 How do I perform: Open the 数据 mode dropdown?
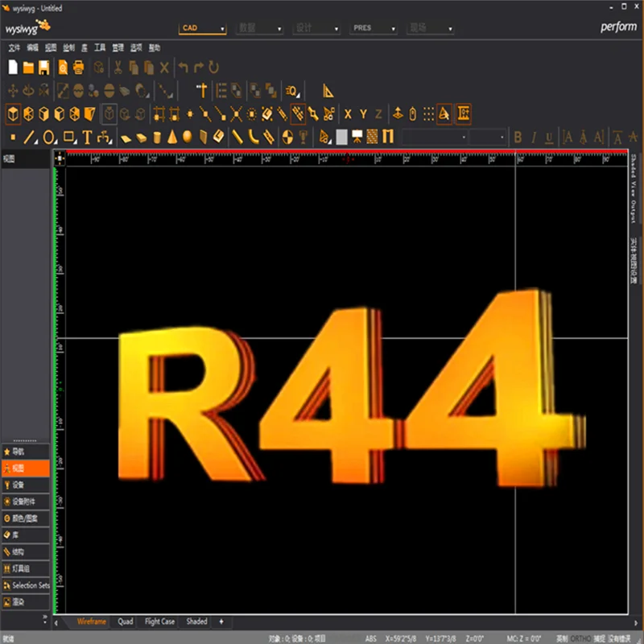pos(259,28)
